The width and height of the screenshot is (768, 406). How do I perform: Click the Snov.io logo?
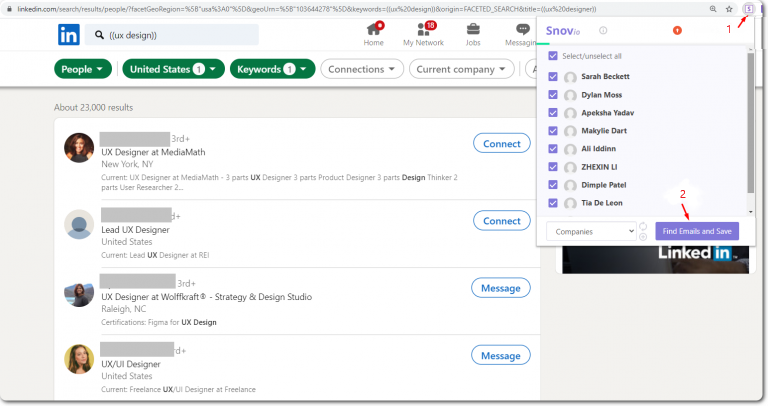click(563, 31)
